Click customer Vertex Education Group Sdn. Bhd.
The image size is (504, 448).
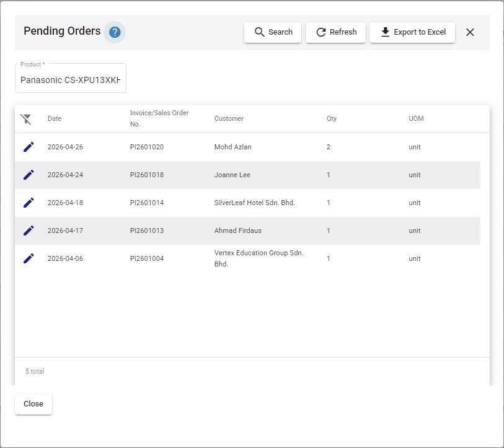(259, 258)
